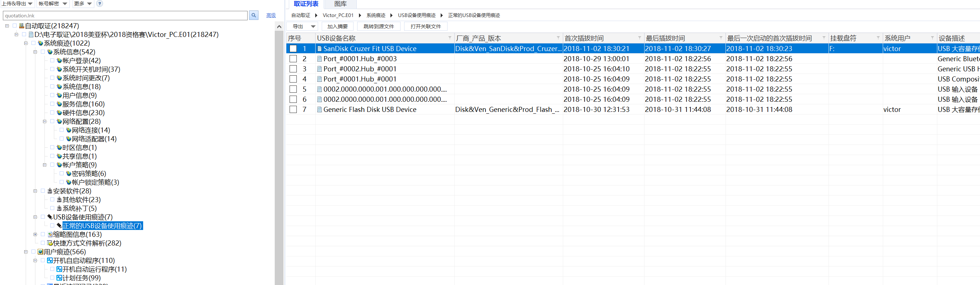The height and width of the screenshot is (285, 980).
Task: Click the quotation.lnk search input field
Action: click(125, 15)
